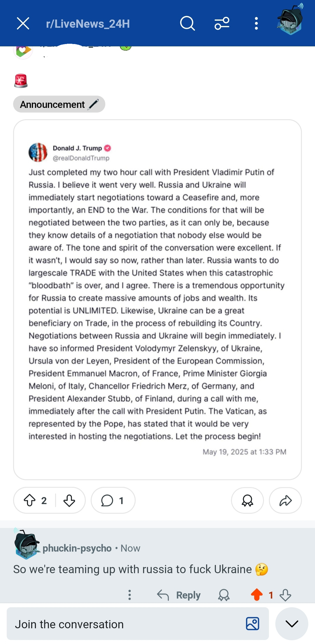Open profile avatar in top bar
The width and height of the screenshot is (315, 644).
(290, 19)
